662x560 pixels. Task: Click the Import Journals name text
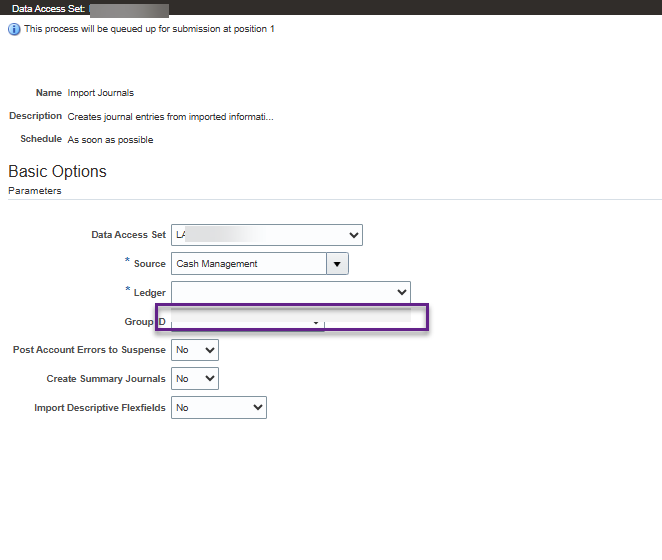coord(100,93)
